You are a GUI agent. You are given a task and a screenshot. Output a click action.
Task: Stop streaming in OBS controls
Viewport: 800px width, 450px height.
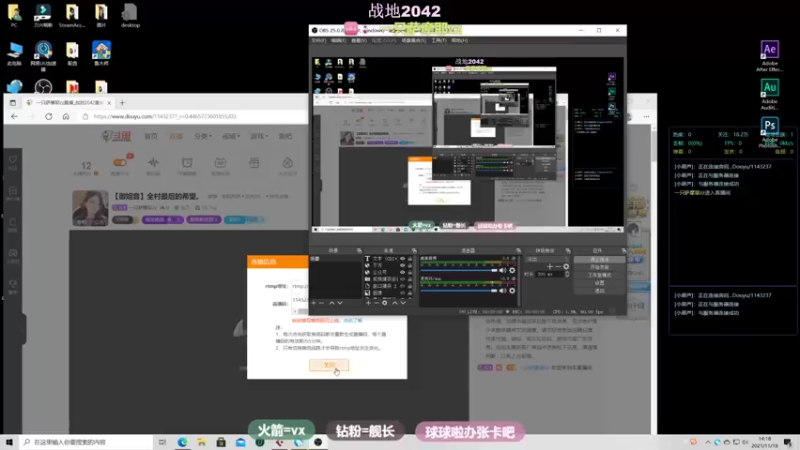(x=599, y=259)
